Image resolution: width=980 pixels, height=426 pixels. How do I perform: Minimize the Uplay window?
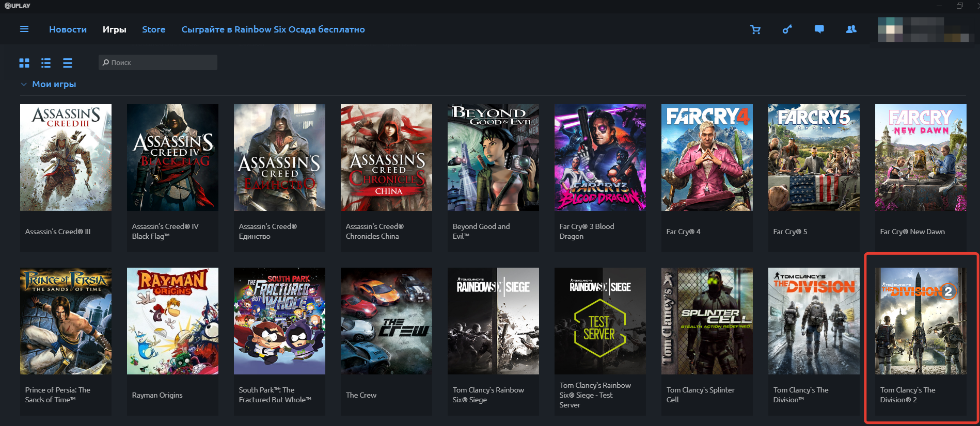(x=939, y=6)
